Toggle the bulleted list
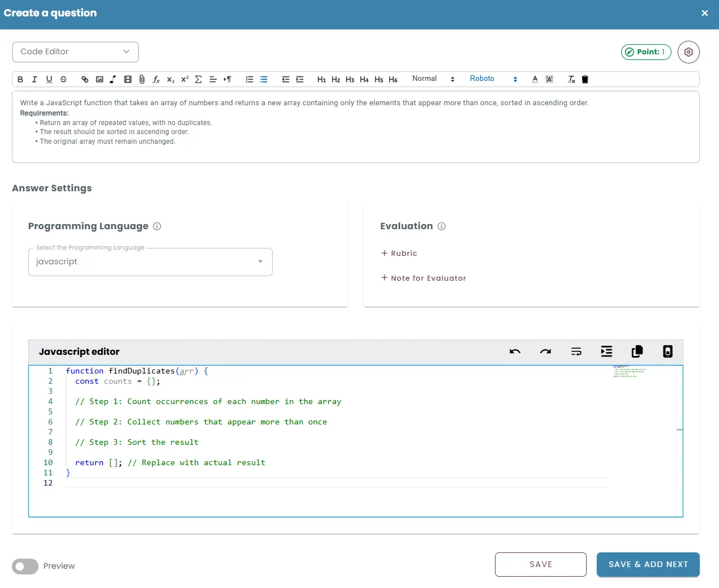Viewport: 719px width, 588px height. [x=264, y=79]
